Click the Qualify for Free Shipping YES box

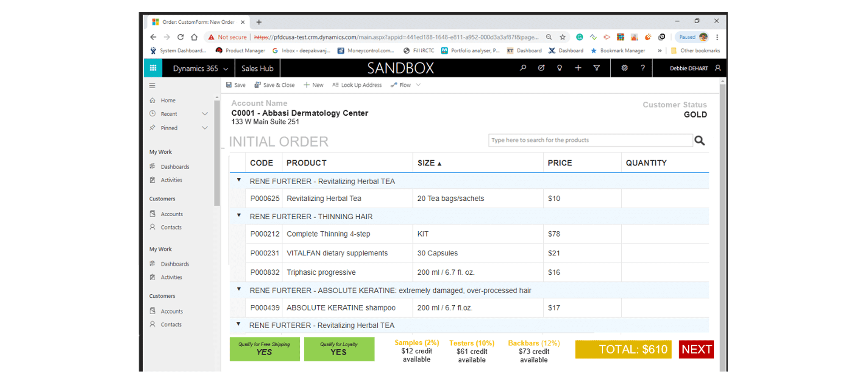tap(264, 349)
